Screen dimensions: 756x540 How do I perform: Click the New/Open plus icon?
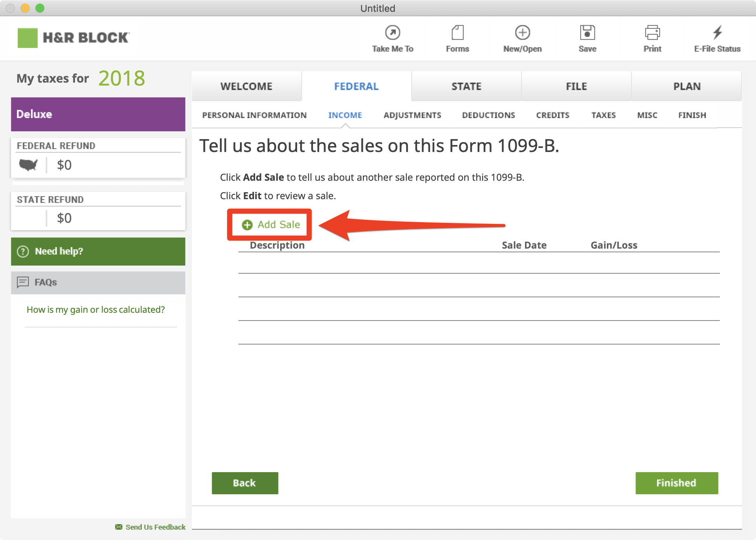522,32
